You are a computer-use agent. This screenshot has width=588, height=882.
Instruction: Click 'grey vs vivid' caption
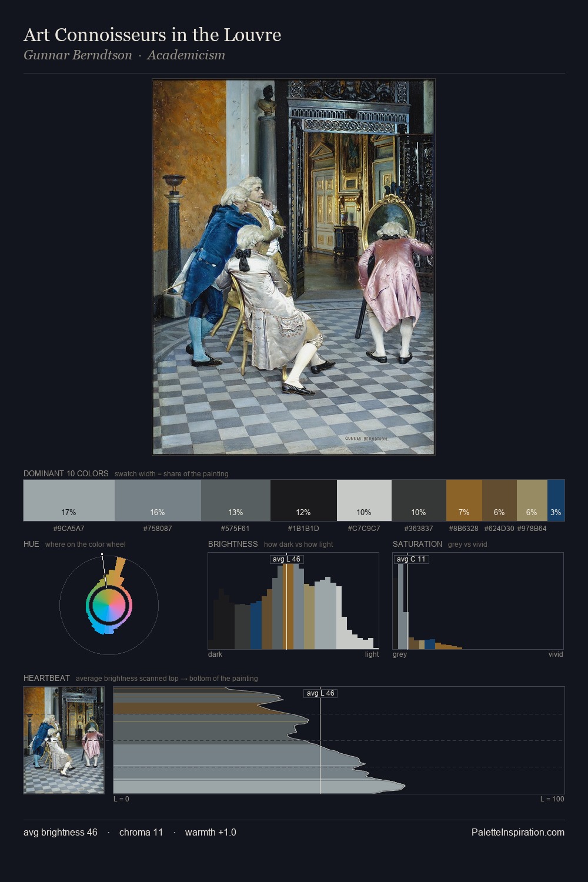click(x=468, y=544)
